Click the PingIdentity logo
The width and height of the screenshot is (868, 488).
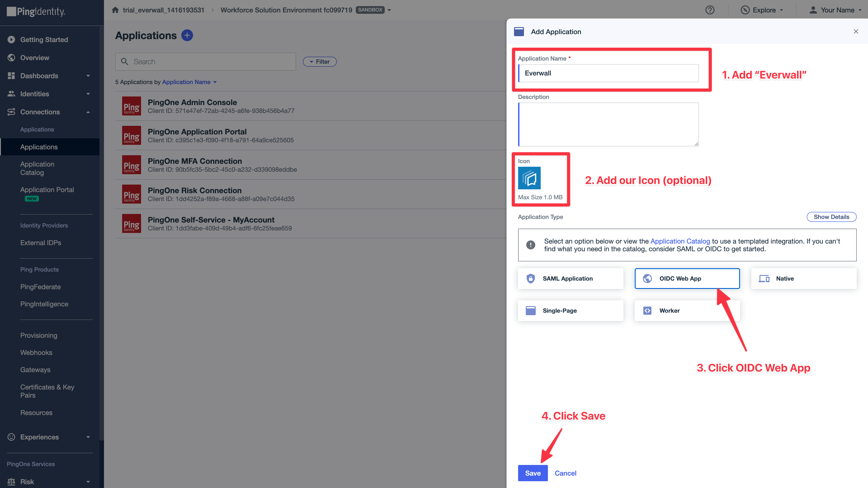point(36,12)
